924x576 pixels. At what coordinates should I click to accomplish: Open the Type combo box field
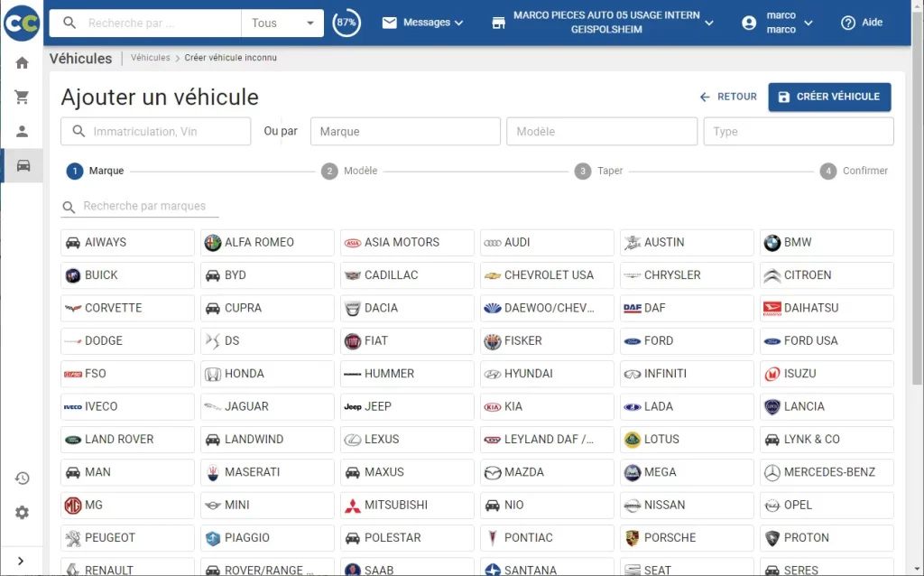[x=799, y=132]
